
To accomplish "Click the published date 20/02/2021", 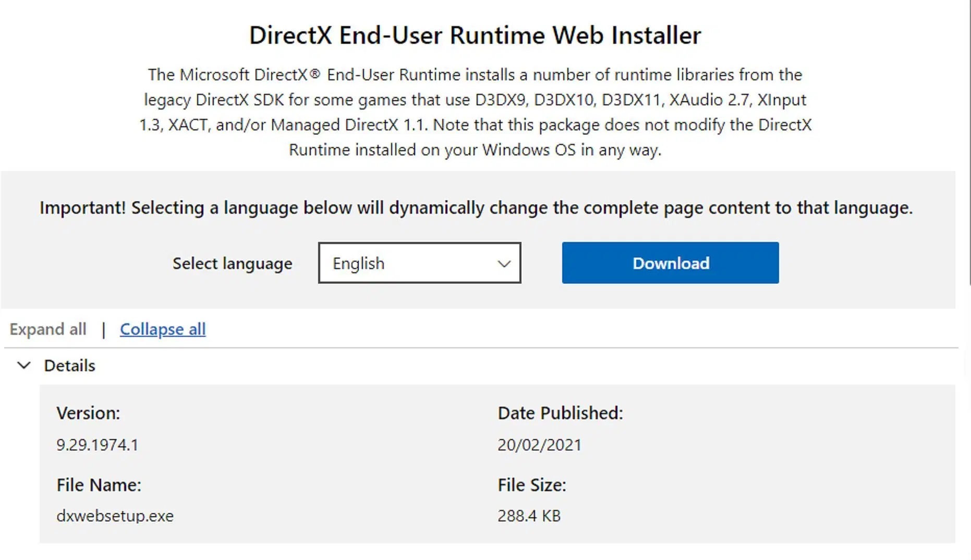I will tap(539, 445).
